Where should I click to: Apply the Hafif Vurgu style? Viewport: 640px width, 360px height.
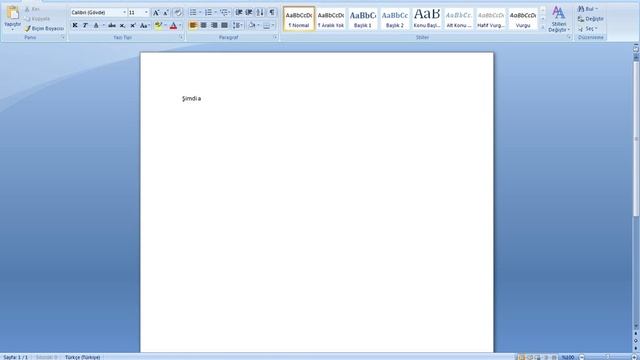click(491, 19)
